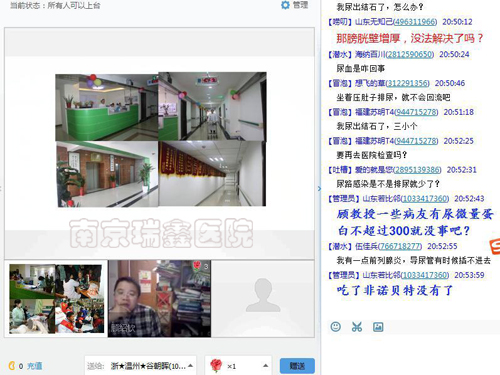Click the 充值 recharge link
This screenshot has height=375, width=500.
(34, 366)
